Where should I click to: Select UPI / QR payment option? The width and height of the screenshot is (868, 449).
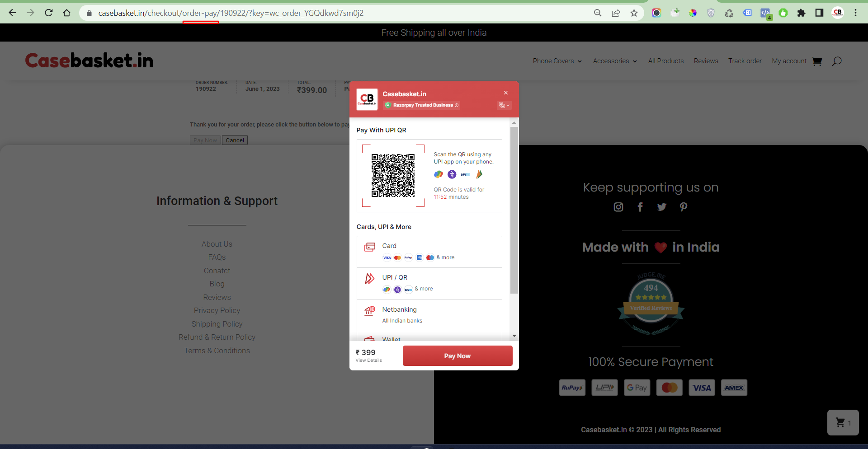pos(429,284)
